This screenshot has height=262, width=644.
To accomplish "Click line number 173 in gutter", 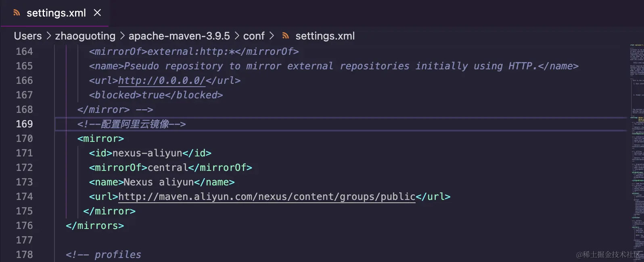I will pos(24,182).
